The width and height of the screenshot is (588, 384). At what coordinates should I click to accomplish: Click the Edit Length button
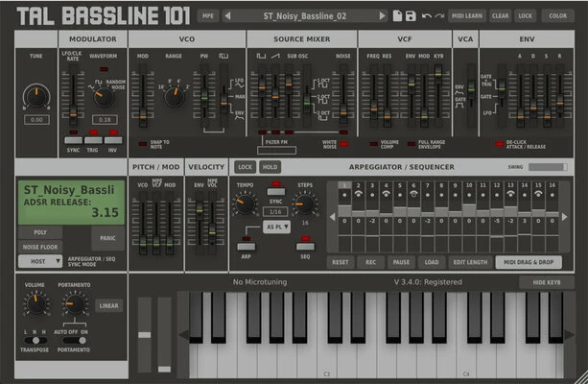470,262
